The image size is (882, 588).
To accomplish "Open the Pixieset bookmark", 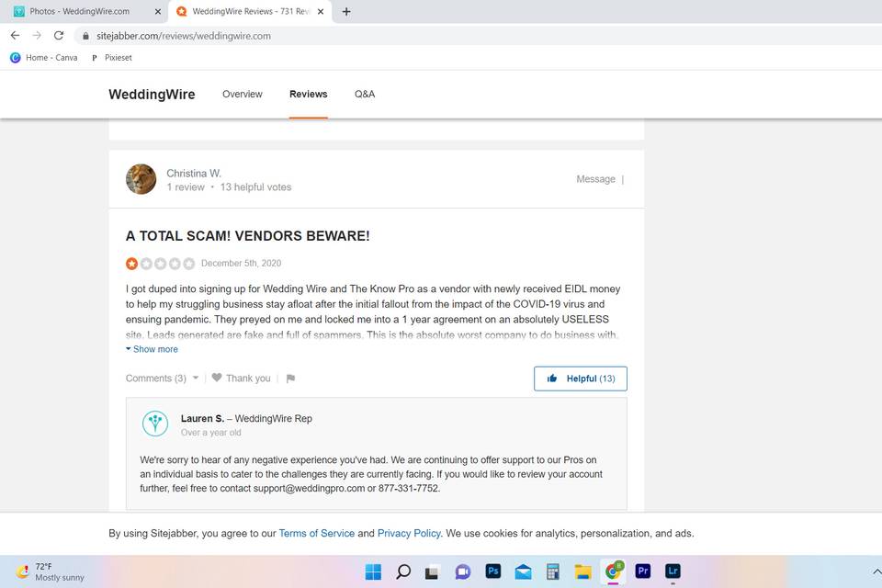I will point(111,57).
